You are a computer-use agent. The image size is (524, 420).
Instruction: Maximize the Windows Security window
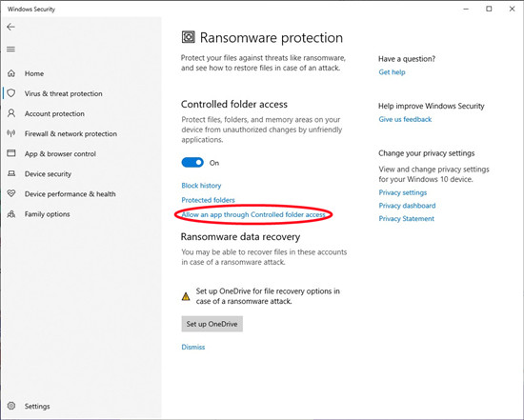pos(489,9)
